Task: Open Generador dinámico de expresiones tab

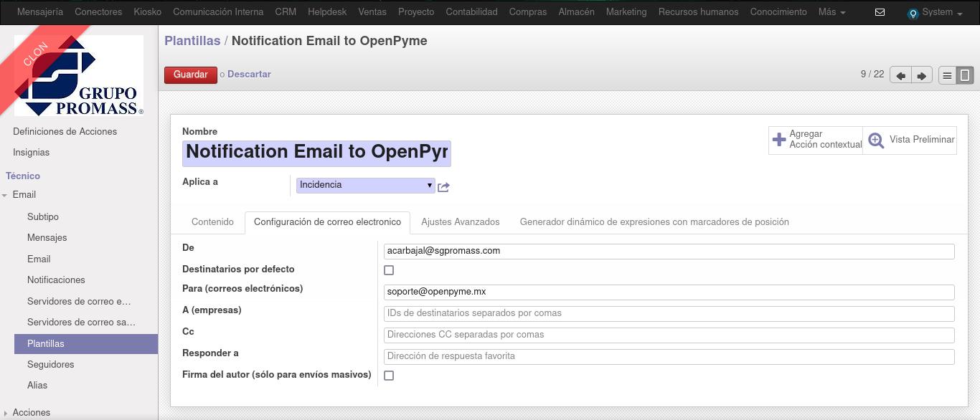Action: coord(654,222)
